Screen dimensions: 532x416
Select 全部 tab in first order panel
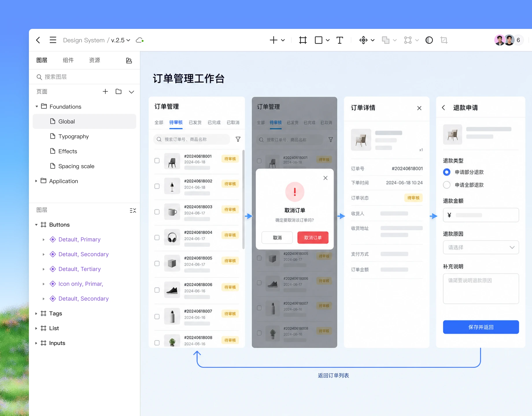[x=159, y=122]
